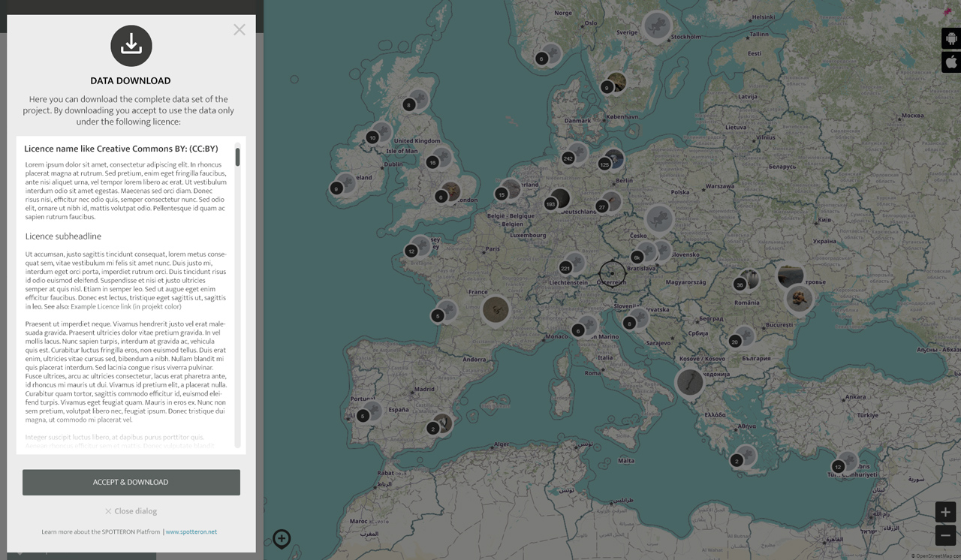The image size is (961, 560).
Task: Click the Accept & Download button
Action: 131,482
